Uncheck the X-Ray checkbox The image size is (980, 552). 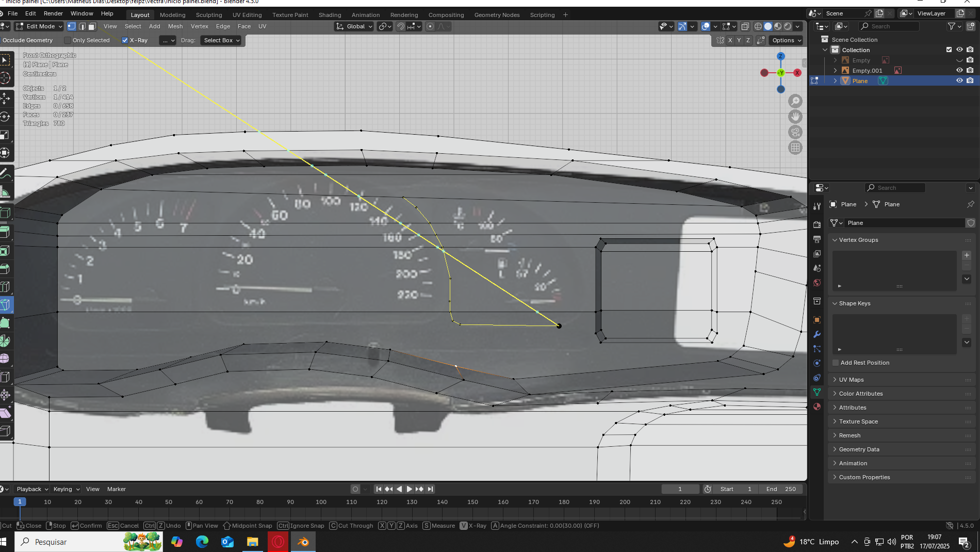(125, 40)
